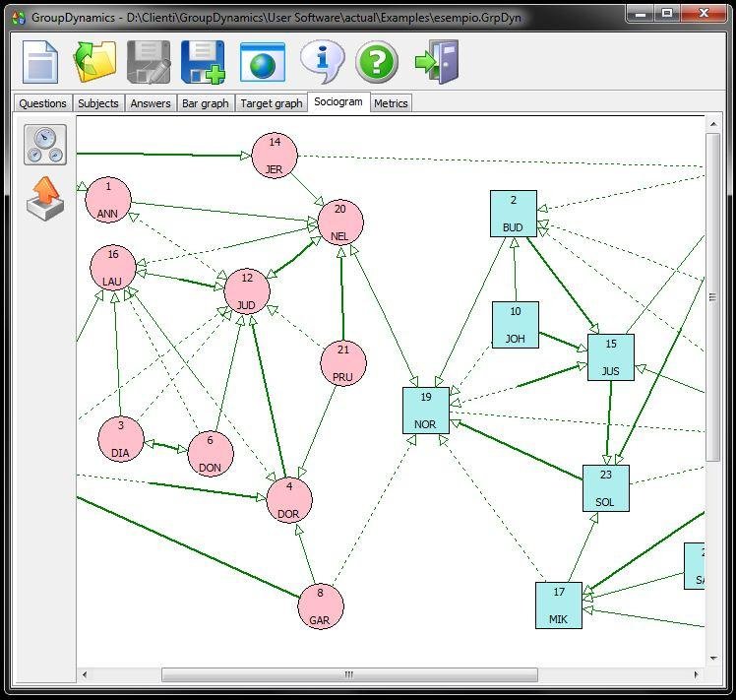
Task: Select node 14 JER
Action: (x=275, y=156)
